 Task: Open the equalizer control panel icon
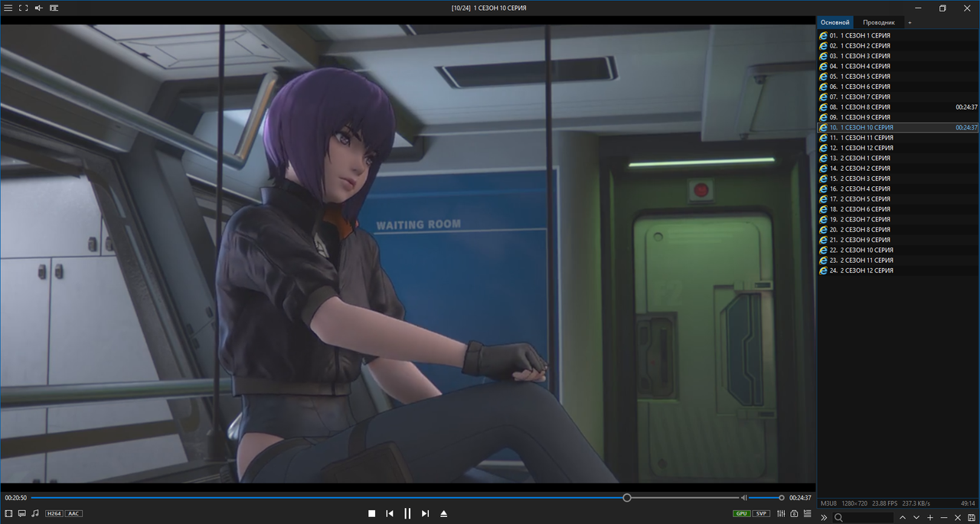click(781, 513)
